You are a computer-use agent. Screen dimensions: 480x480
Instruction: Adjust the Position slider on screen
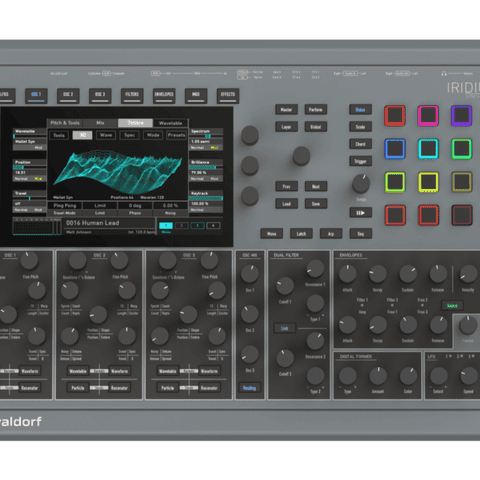pos(30,167)
